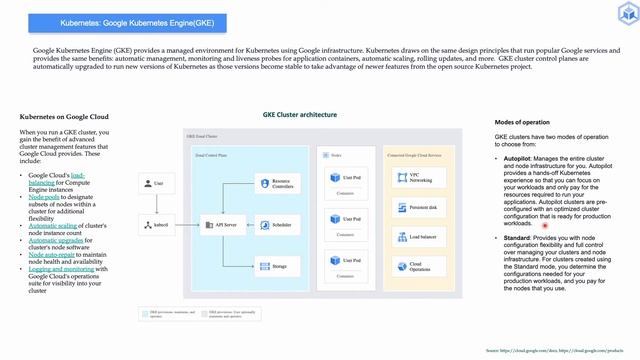Open the Automatic upgrades link

click(56, 240)
